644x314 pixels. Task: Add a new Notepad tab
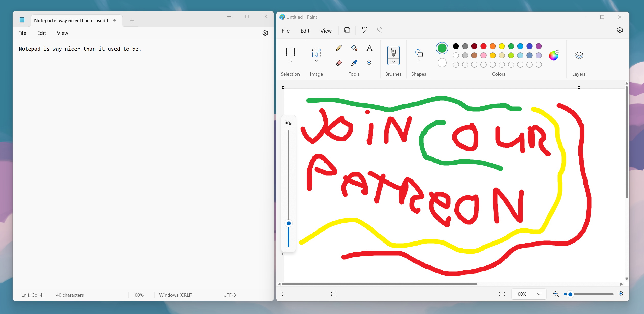(132, 21)
